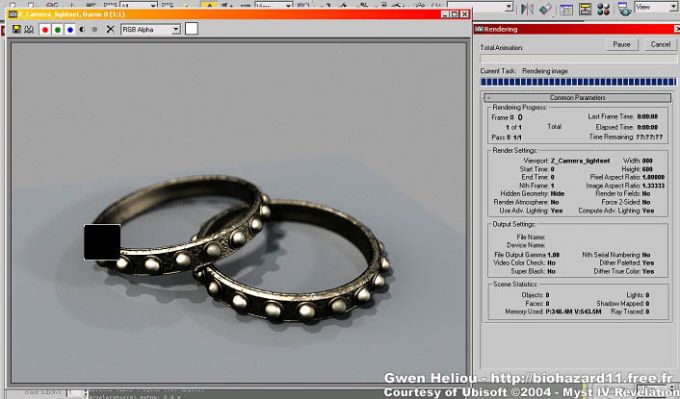Pause the current rendering

pos(621,44)
